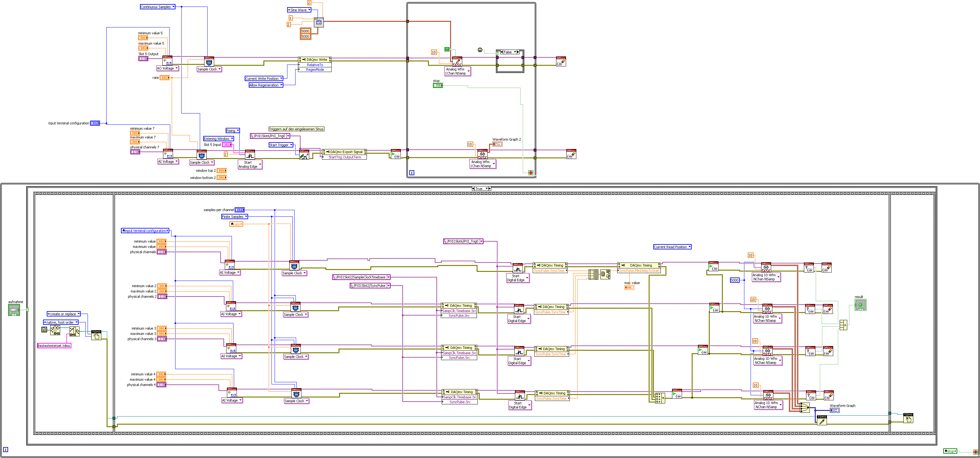The height and width of the screenshot is (458, 980).
Task: Click the upper loop's red stop terminal
Action: (531, 173)
